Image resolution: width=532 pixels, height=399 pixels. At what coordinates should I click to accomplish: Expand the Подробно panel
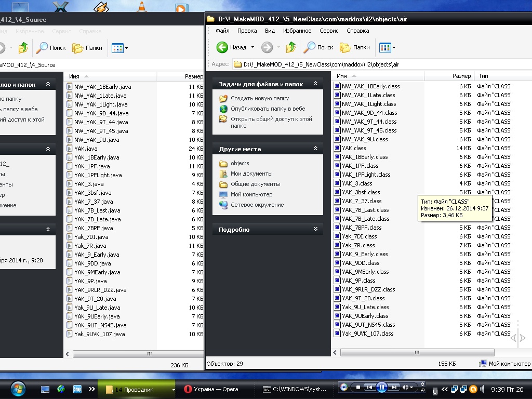pyautogui.click(x=315, y=229)
